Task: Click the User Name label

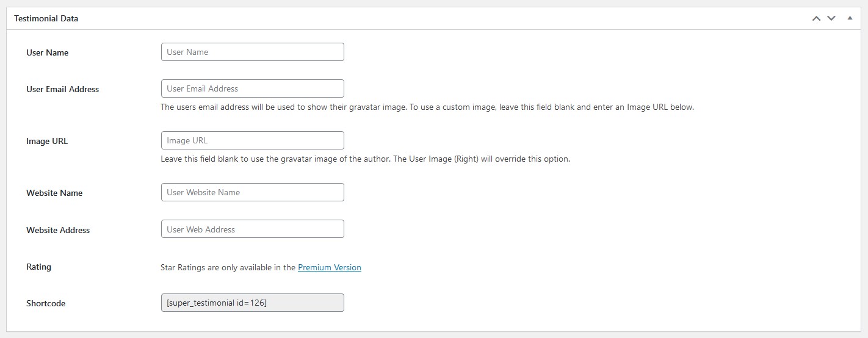Action: (48, 52)
